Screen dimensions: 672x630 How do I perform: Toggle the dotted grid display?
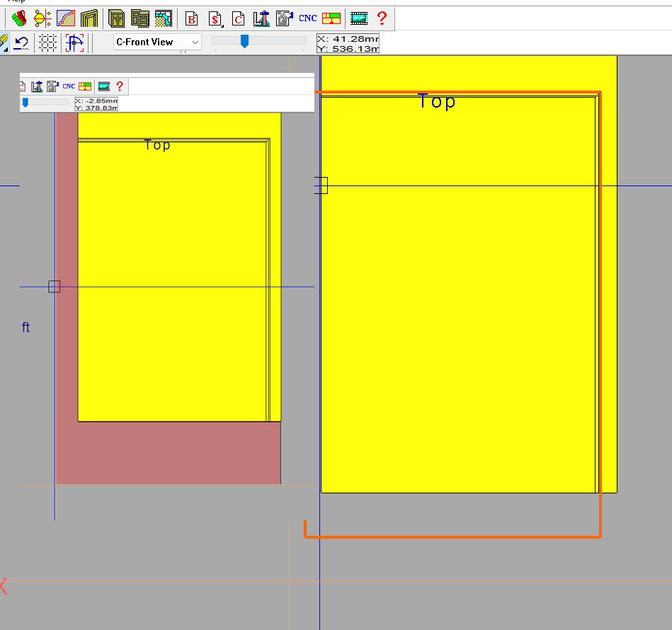47,42
